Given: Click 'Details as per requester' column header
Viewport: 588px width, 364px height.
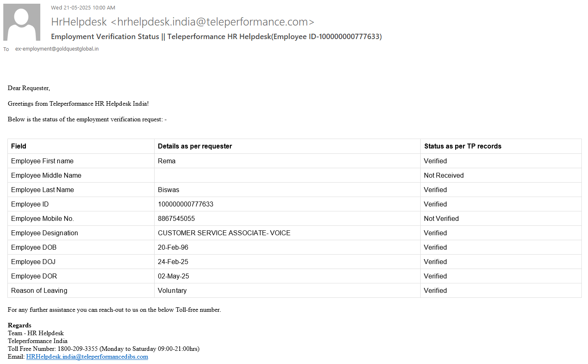Looking at the screenshot, I should pos(195,146).
